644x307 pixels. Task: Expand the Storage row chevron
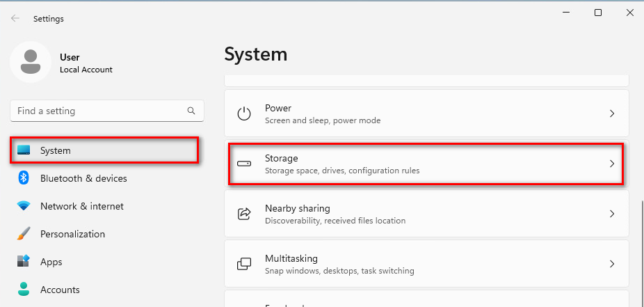[x=612, y=164]
